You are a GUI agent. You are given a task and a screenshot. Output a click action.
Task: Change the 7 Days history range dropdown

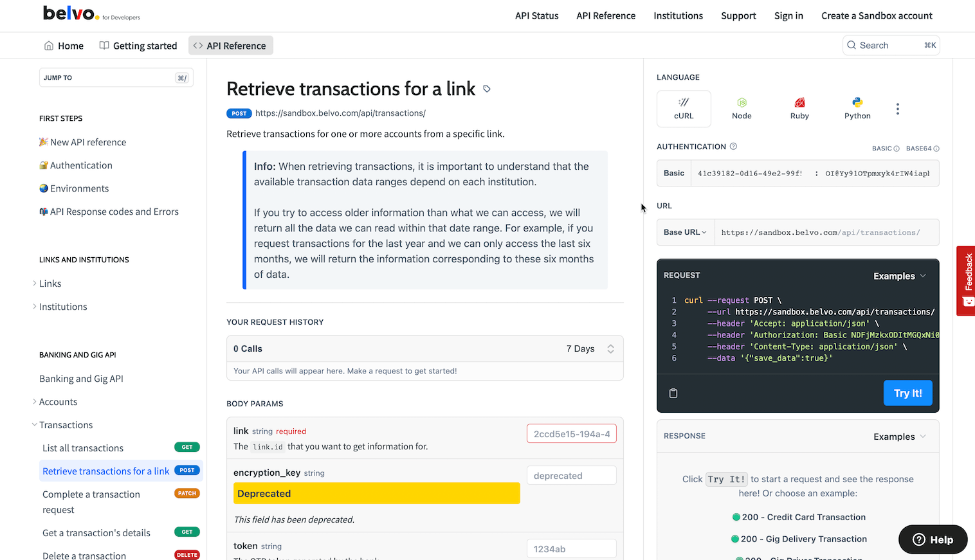590,348
